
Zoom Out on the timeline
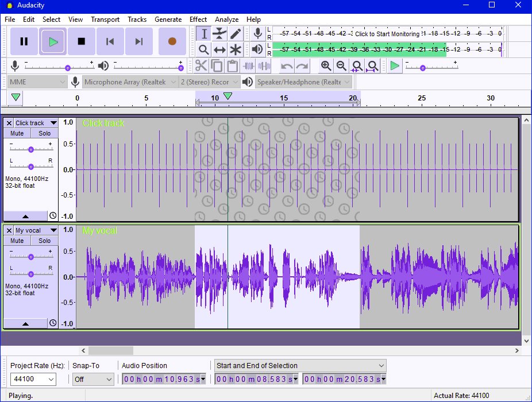[341, 66]
